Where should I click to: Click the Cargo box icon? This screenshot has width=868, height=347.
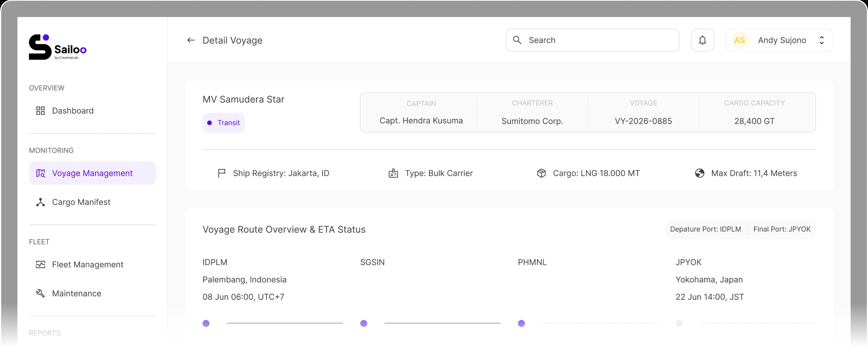click(x=542, y=173)
